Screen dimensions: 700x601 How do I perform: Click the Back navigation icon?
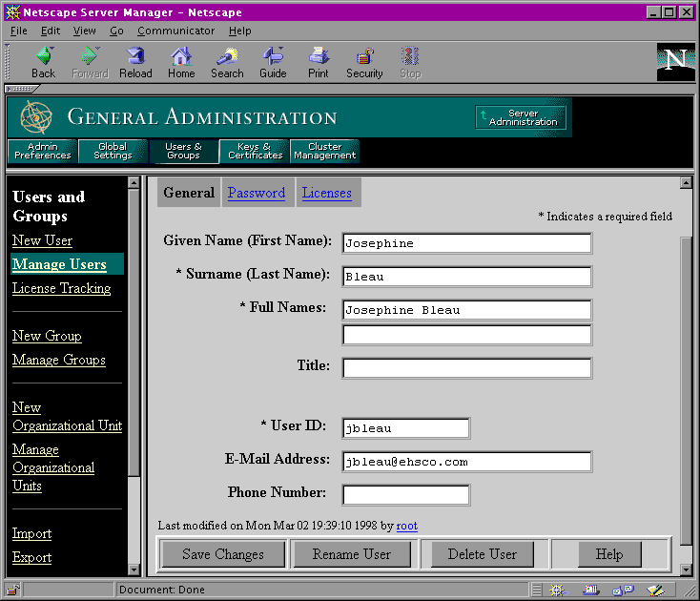43,57
